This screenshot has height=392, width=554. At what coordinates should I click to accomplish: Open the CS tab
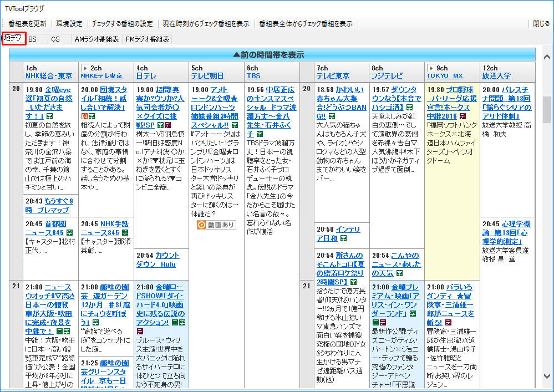55,39
